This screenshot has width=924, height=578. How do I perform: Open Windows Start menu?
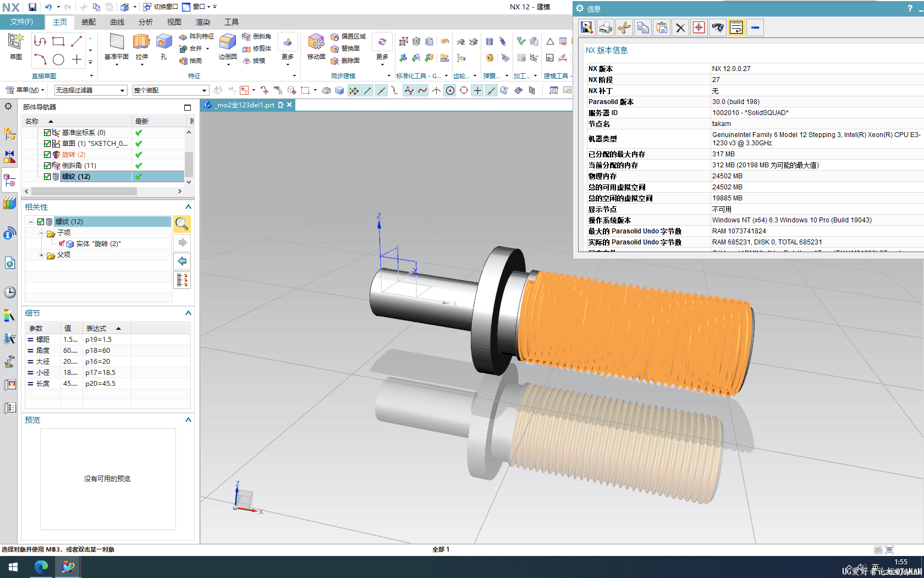[13, 567]
